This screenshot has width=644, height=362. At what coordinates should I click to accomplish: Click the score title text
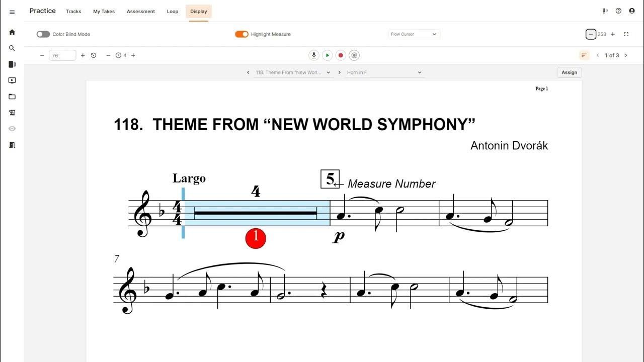click(294, 124)
